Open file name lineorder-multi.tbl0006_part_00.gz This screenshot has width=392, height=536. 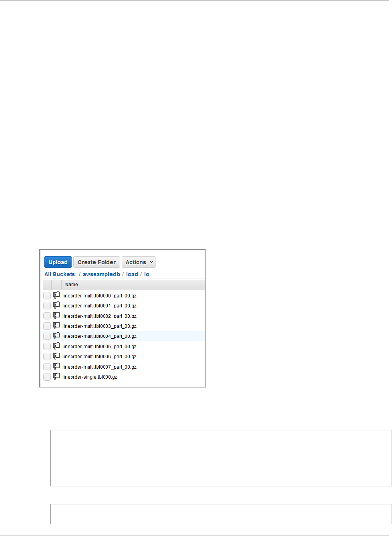[x=99, y=357]
